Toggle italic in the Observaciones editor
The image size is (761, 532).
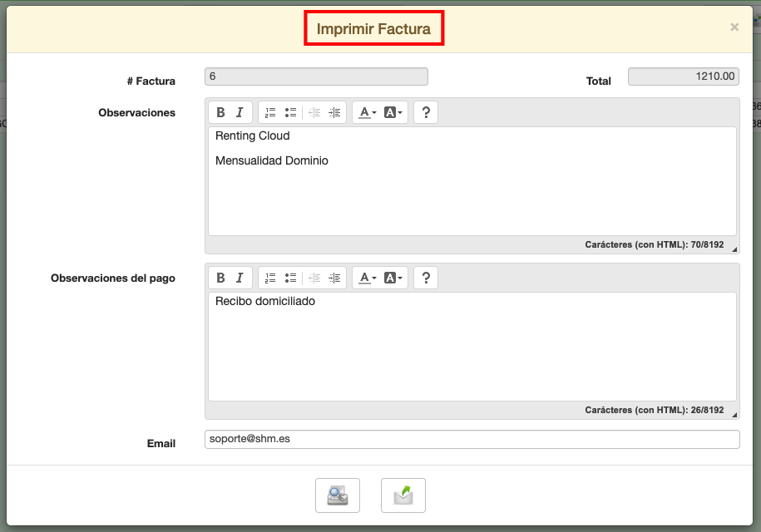[x=240, y=112]
